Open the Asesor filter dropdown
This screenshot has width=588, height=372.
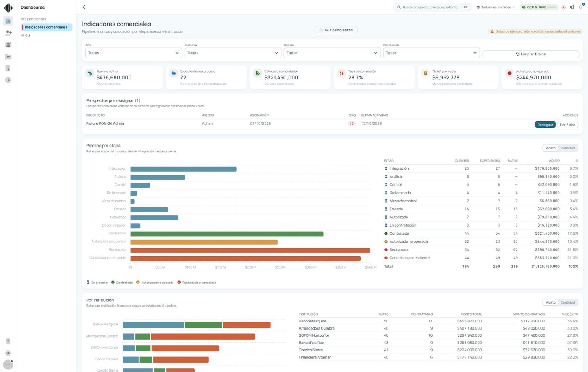click(x=332, y=53)
